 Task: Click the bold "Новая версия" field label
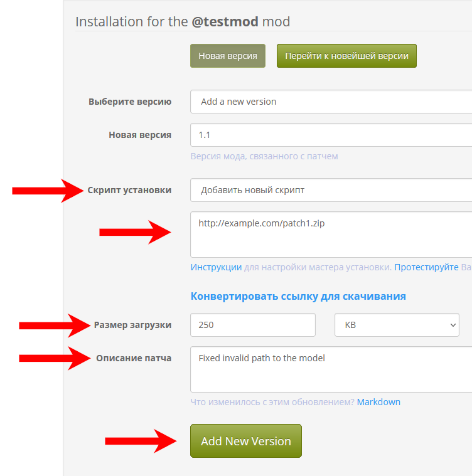(x=140, y=135)
